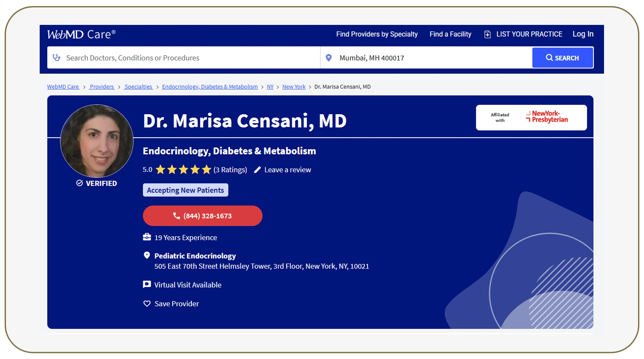Click the stethoscope icon in search field
Screen dimensions: 644x359
pos(56,58)
